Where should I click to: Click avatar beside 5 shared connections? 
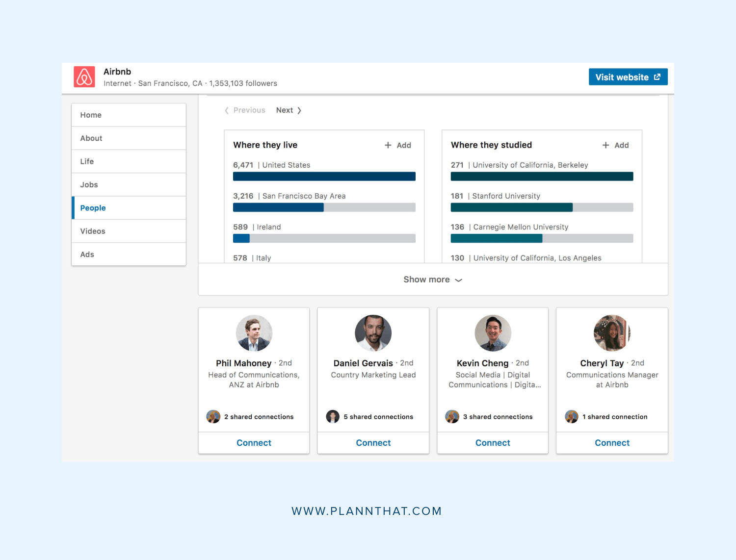click(333, 417)
